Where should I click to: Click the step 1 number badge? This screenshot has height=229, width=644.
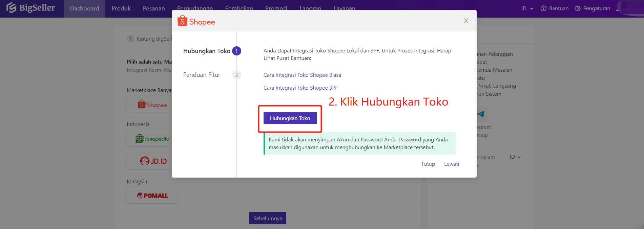coord(236,51)
